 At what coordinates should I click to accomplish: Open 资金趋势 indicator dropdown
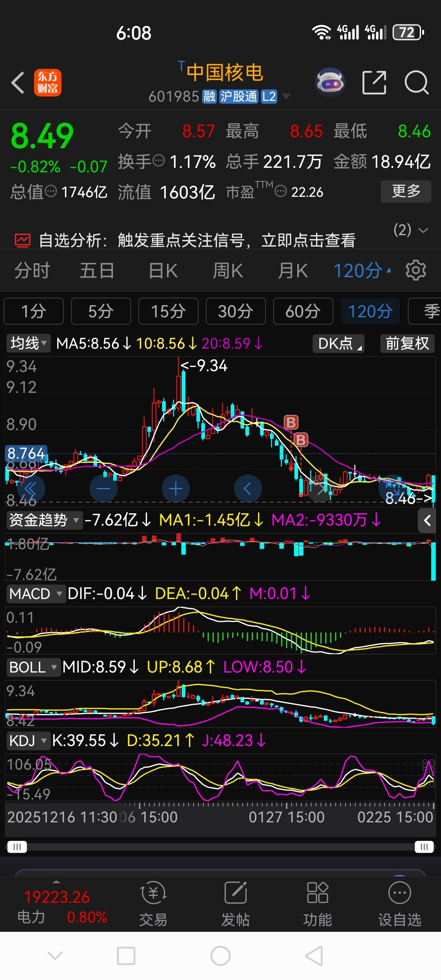coord(45,520)
